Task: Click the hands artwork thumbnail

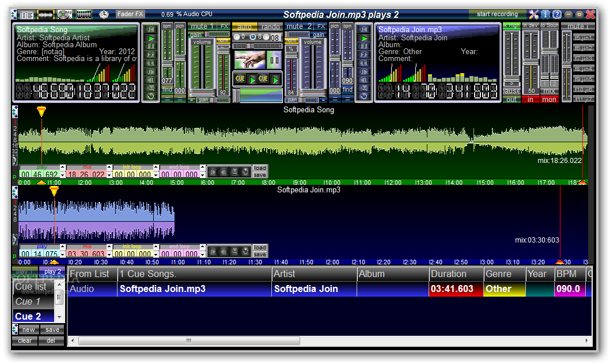Action: click(x=250, y=59)
